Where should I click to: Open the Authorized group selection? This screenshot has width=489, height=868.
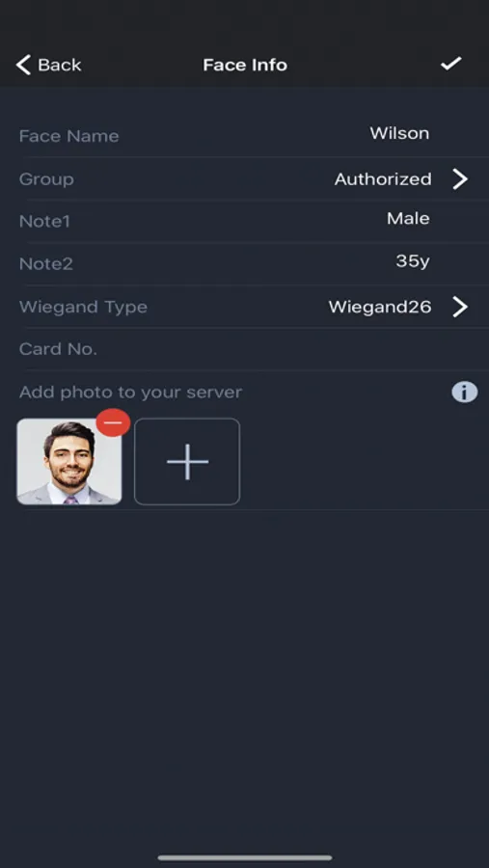click(x=383, y=178)
